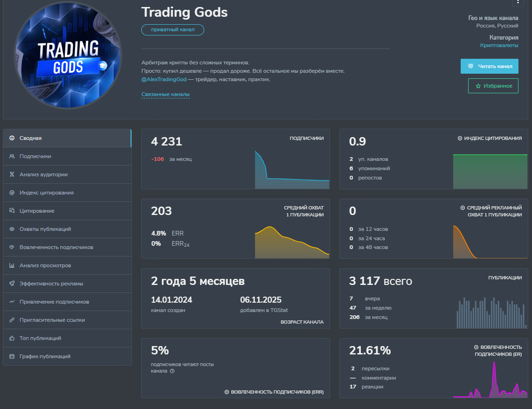Click the Анализ просмотров bar chart icon

12,265
